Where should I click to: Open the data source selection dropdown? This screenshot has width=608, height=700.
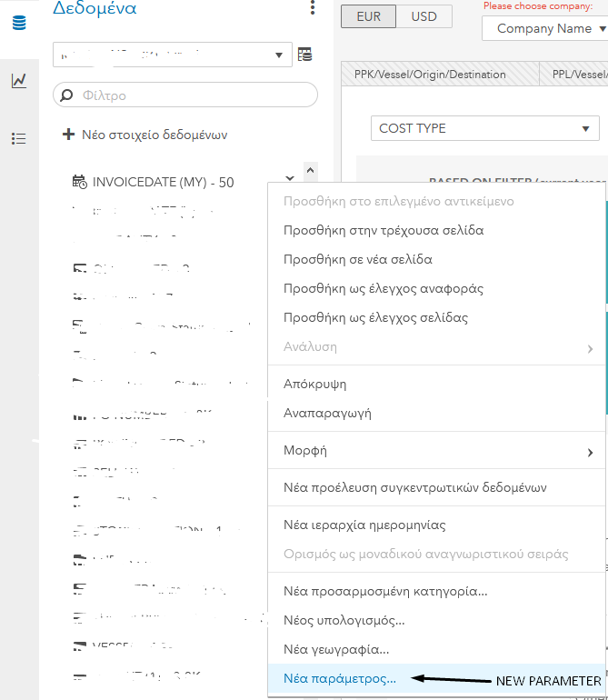click(173, 55)
